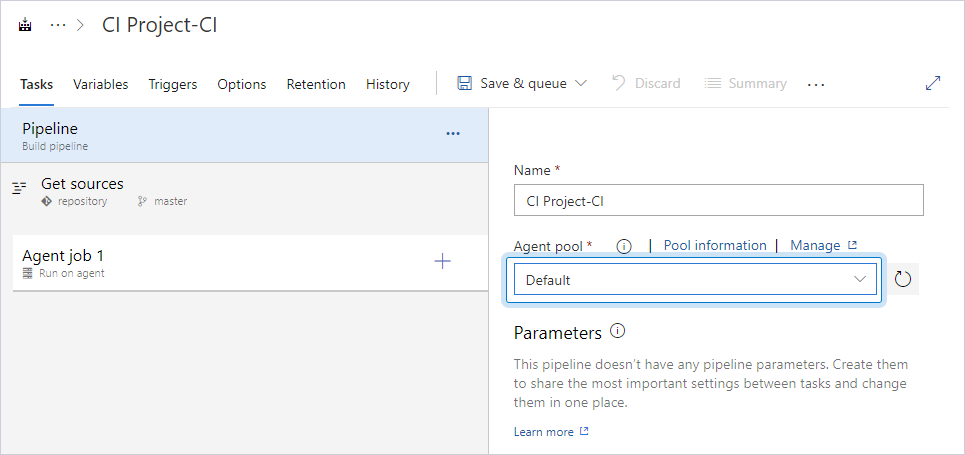Toggle full screen expand arrow icon
This screenshot has height=455, width=965.
click(x=933, y=83)
